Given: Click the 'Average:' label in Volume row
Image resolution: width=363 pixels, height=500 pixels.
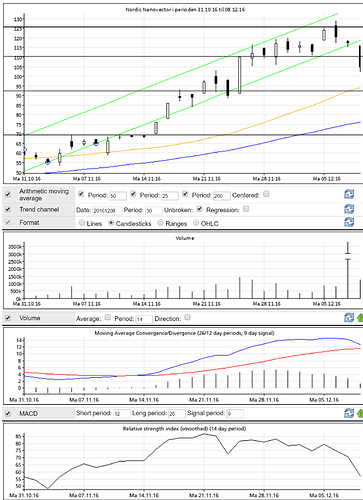Looking at the screenshot, I should click(x=88, y=319).
